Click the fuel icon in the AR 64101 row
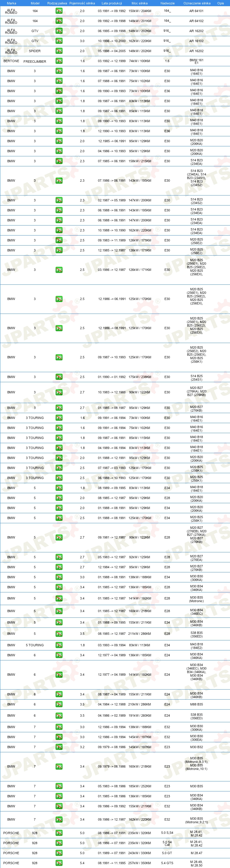 point(59,11)
